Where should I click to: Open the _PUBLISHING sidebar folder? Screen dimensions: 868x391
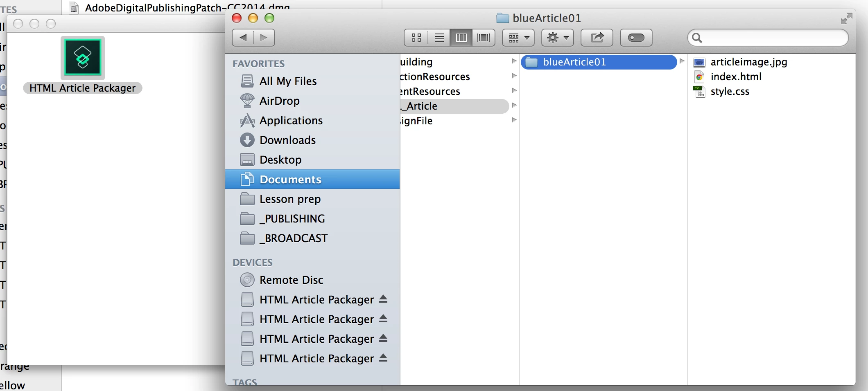tap(312, 218)
